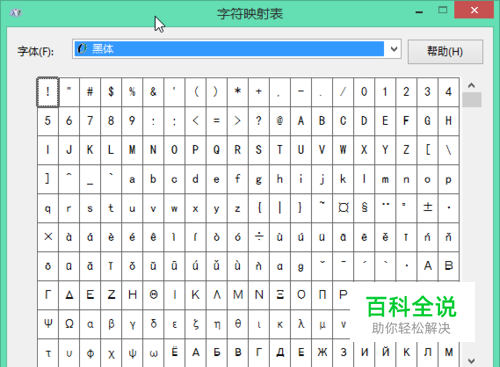Select the Cyrillic Д character cell
This screenshot has width=500, height=367.
pyautogui.click(x=280, y=353)
